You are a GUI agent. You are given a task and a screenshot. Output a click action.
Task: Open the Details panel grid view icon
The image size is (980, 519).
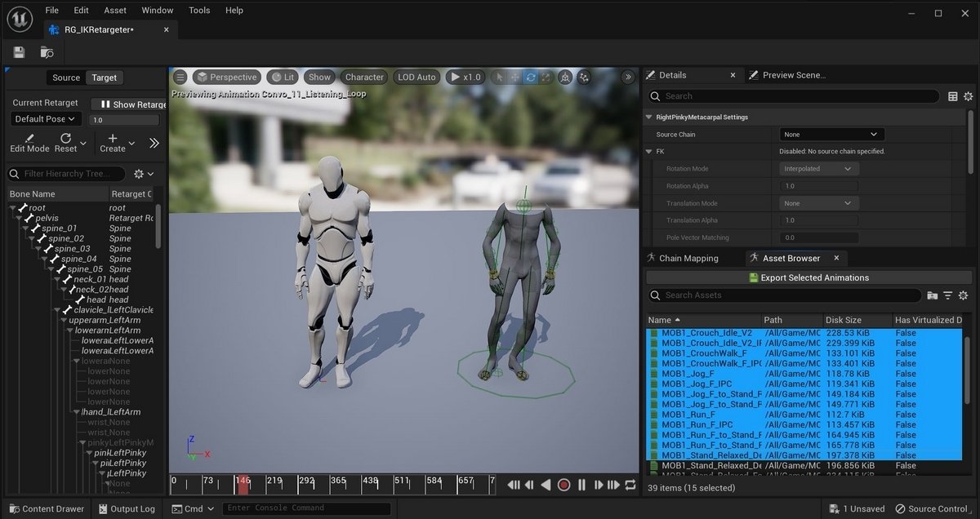(953, 96)
